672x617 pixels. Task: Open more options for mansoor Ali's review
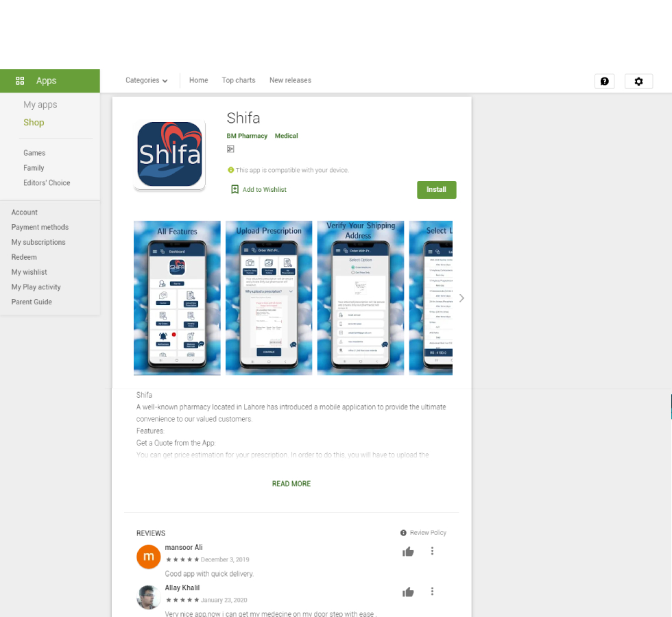click(432, 551)
